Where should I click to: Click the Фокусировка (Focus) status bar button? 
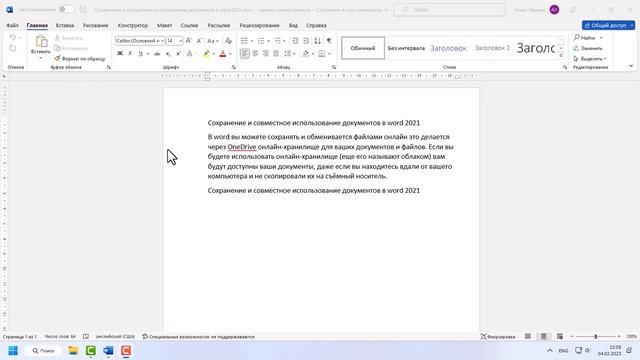pos(498,336)
